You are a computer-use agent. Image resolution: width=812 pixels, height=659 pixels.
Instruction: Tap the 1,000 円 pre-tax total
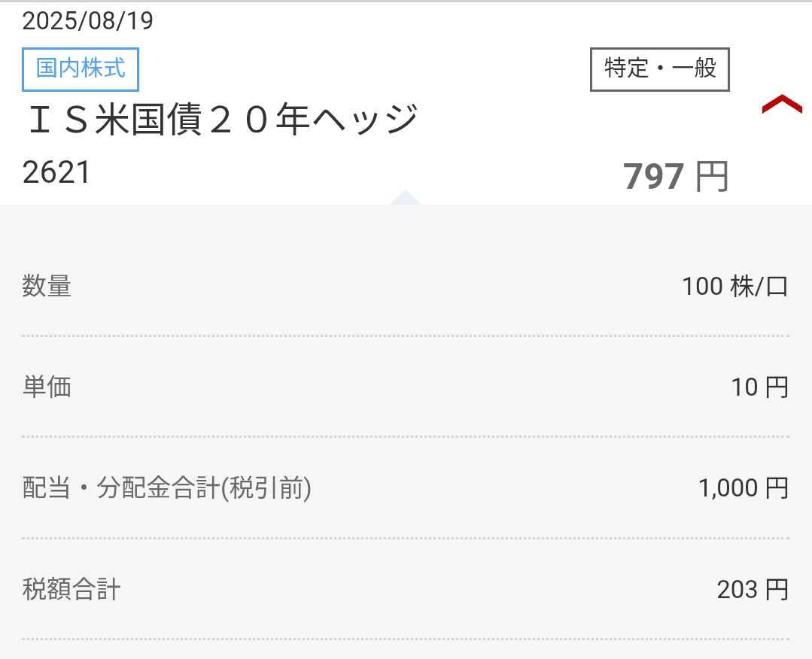743,488
